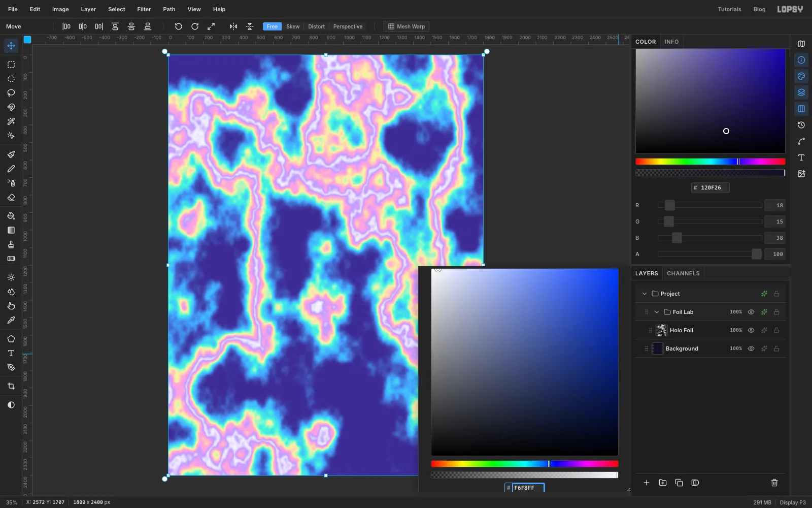Image resolution: width=812 pixels, height=508 pixels.
Task: Click the Holo Foil layer thumbnail
Action: click(661, 330)
